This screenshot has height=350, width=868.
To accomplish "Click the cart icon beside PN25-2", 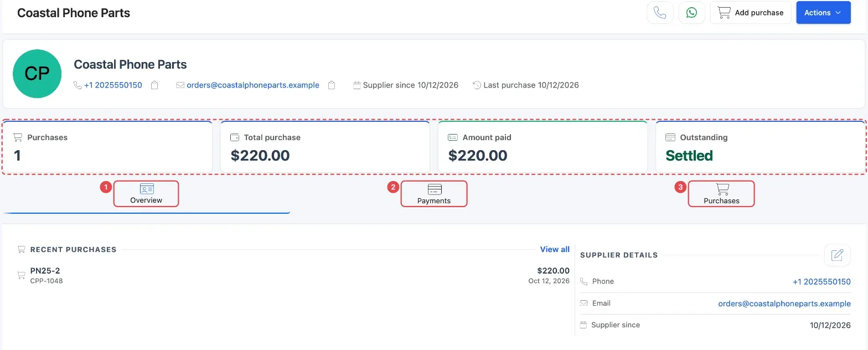I will click(22, 275).
